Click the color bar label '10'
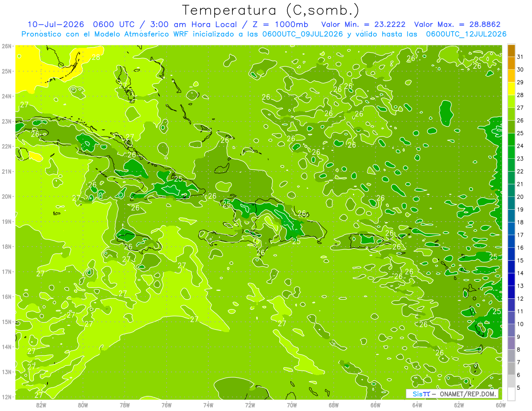 click(x=520, y=324)
